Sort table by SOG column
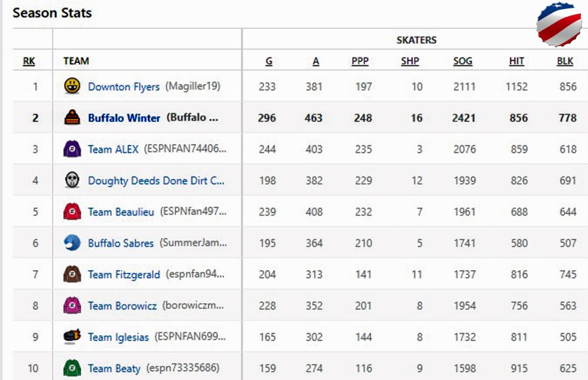Image resolution: width=588 pixels, height=380 pixels. 463,61
